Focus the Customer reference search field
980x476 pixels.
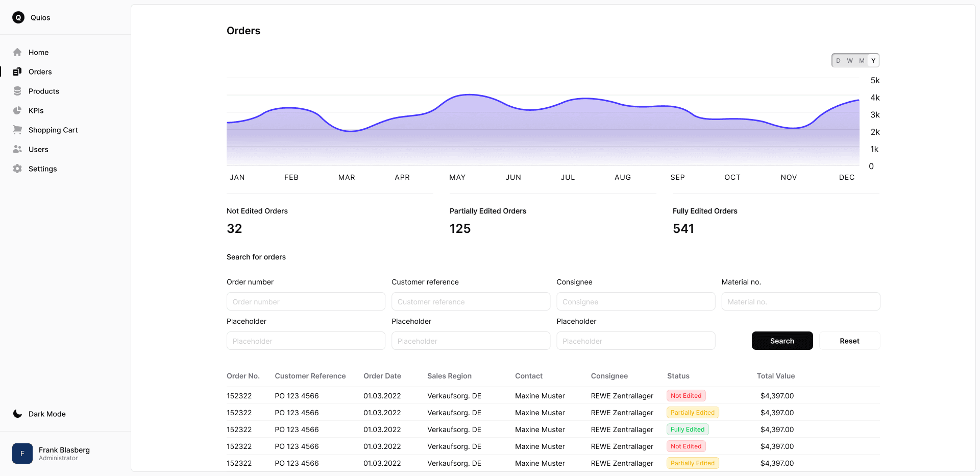(470, 301)
